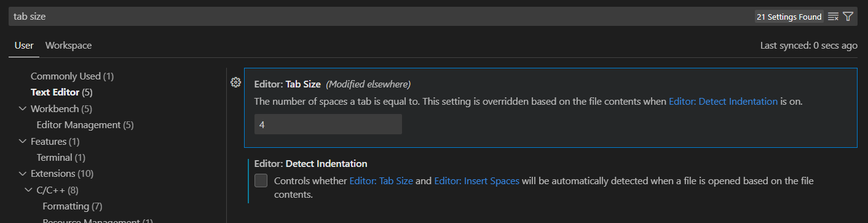Click the Tab Size value field
Screen dimensions: 868x223
point(328,124)
